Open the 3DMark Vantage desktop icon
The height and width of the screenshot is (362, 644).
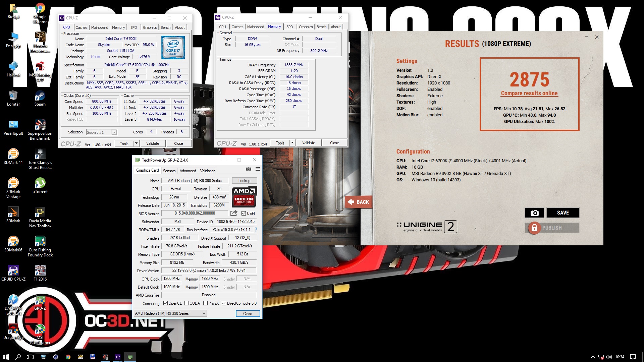pyautogui.click(x=13, y=188)
